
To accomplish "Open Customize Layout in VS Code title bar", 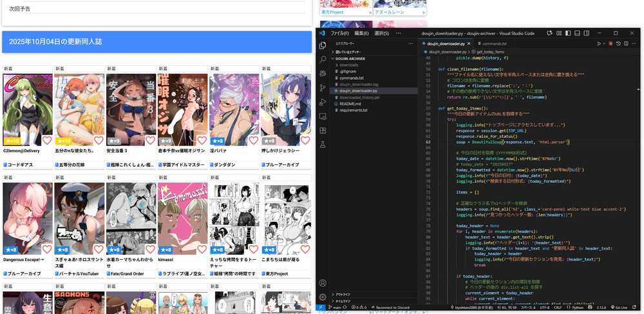I will coord(559,34).
